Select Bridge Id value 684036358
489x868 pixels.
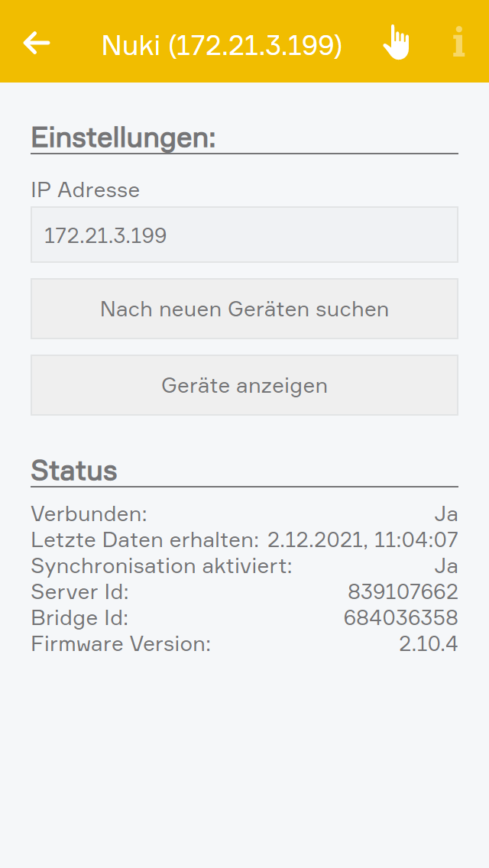400,618
